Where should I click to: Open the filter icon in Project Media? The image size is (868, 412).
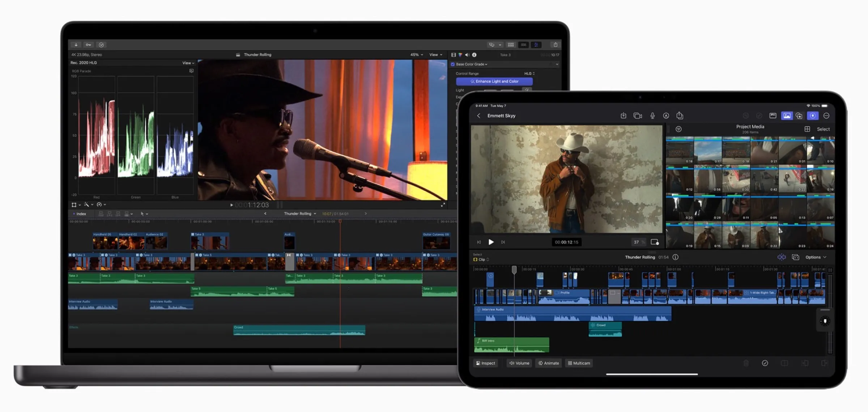coord(678,129)
